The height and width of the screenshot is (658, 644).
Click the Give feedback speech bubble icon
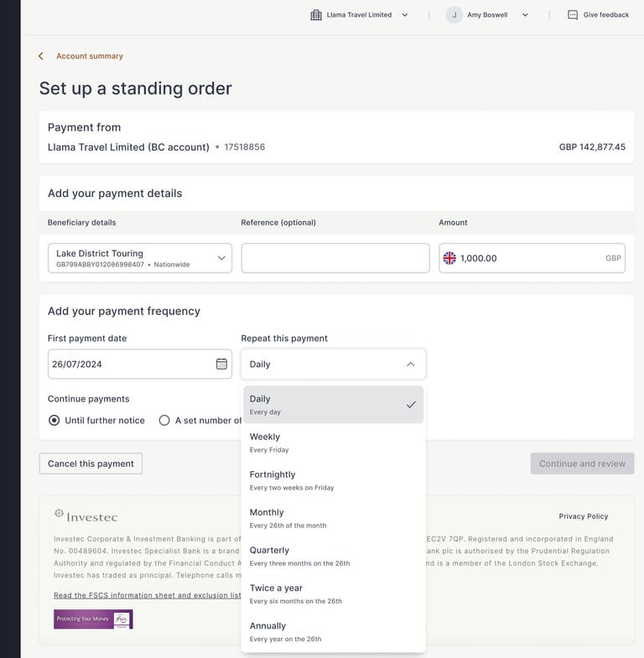point(573,15)
